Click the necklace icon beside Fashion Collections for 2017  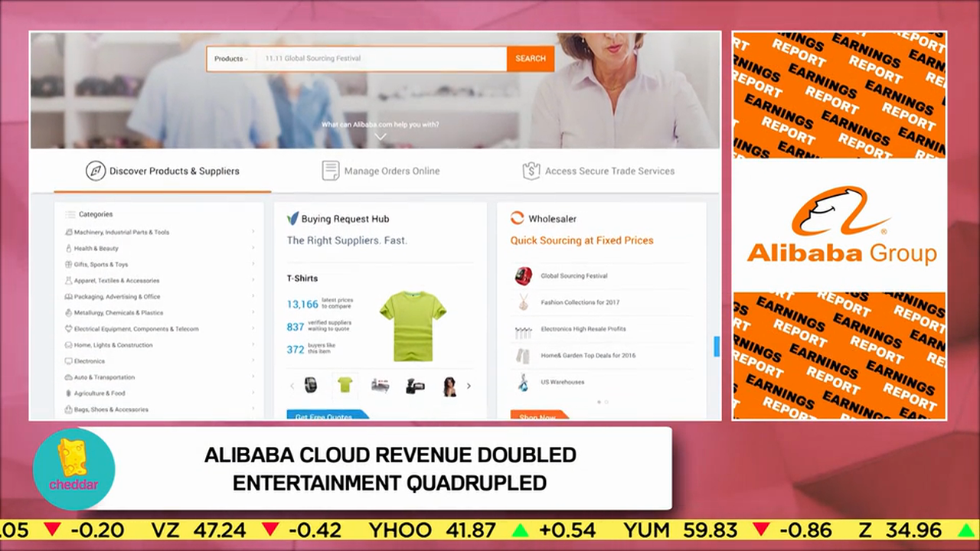[524, 302]
